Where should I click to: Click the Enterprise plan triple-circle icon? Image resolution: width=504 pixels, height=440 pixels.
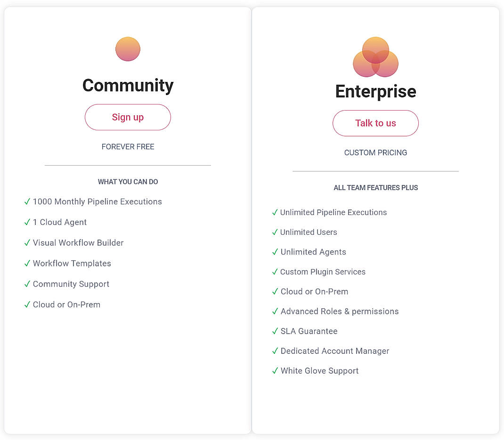(375, 57)
